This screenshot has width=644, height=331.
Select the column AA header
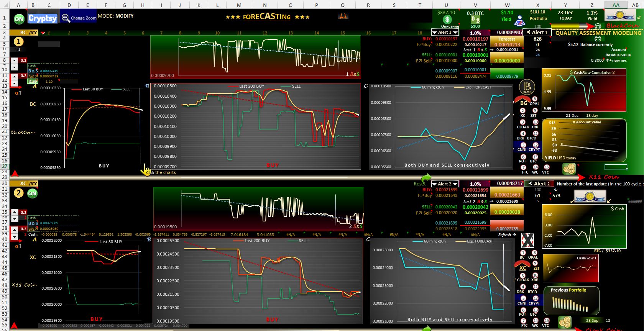point(616,5)
